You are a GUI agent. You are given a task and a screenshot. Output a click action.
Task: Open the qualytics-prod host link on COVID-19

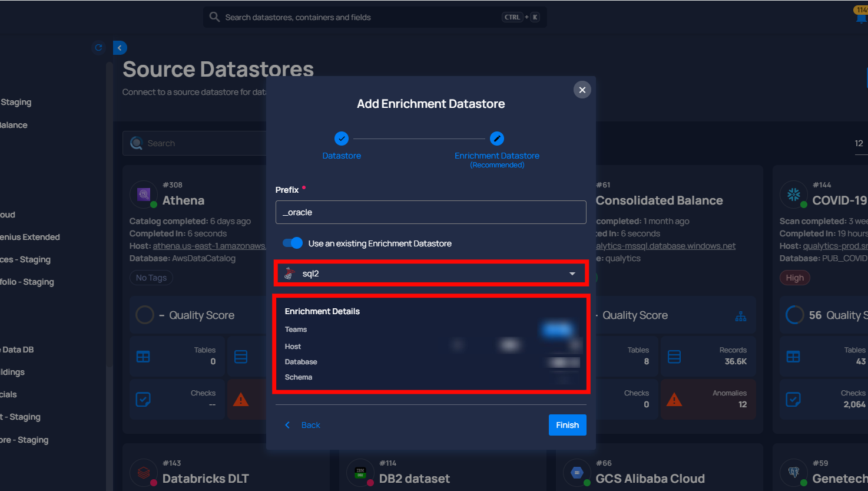835,246
